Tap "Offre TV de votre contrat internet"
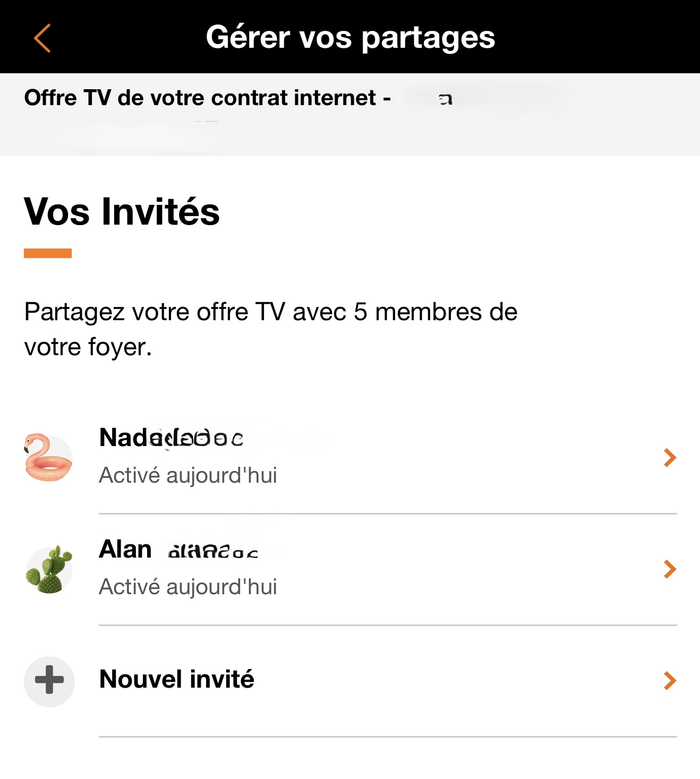 (200, 98)
